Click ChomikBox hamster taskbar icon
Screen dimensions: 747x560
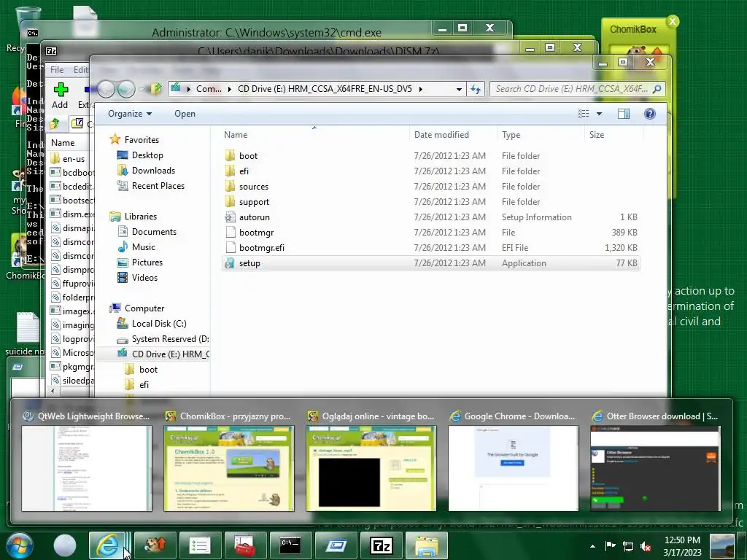[155, 545]
